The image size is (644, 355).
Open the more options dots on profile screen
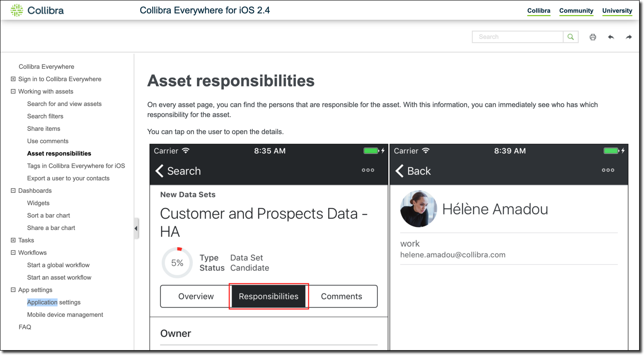pos(608,170)
